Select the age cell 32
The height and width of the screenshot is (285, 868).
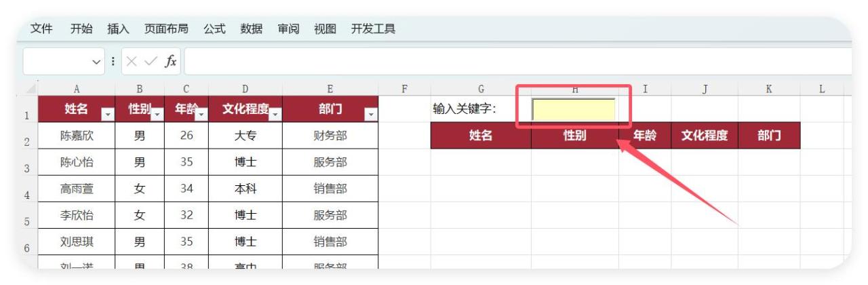(x=186, y=215)
